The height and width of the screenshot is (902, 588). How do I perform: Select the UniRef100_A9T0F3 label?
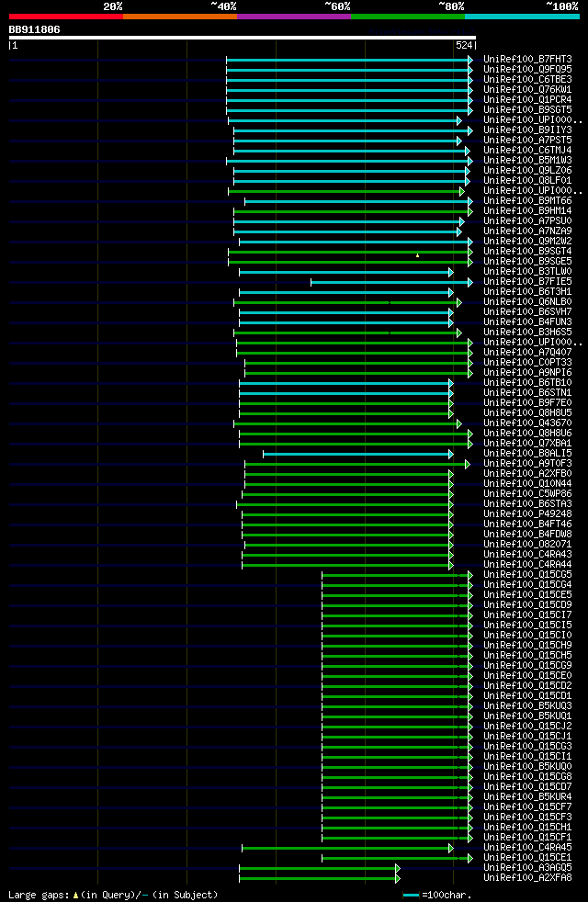pos(527,464)
